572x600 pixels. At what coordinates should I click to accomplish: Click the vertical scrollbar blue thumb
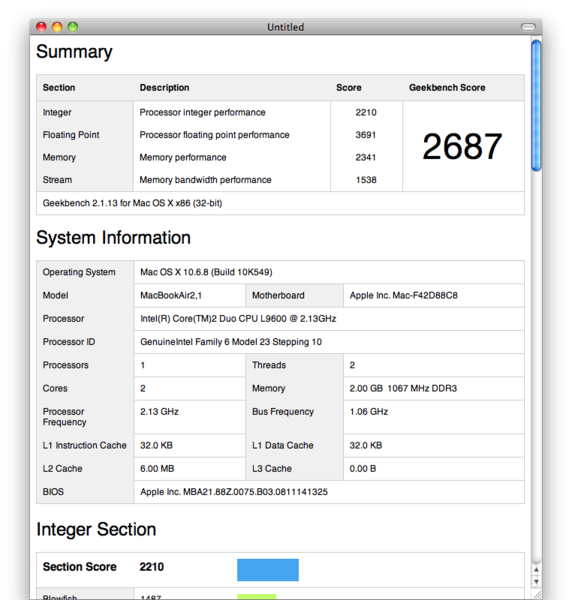tap(536, 105)
